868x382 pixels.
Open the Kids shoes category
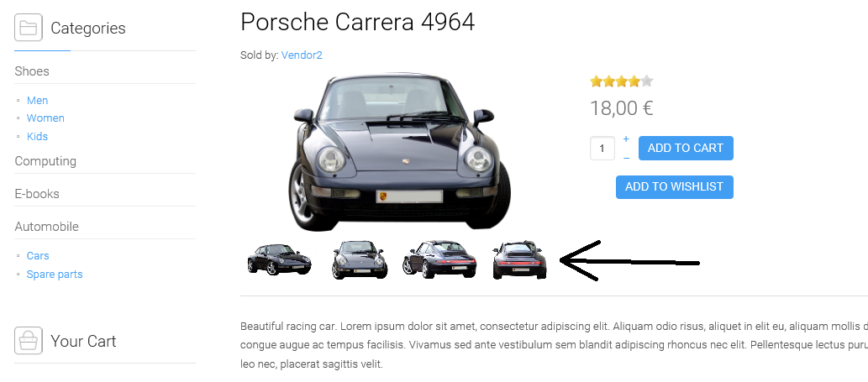[x=37, y=137]
